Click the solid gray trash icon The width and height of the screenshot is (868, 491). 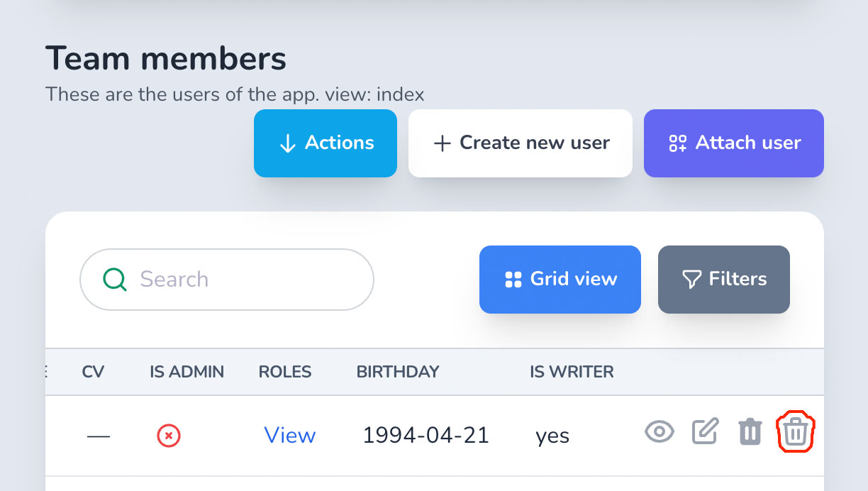[x=750, y=431]
